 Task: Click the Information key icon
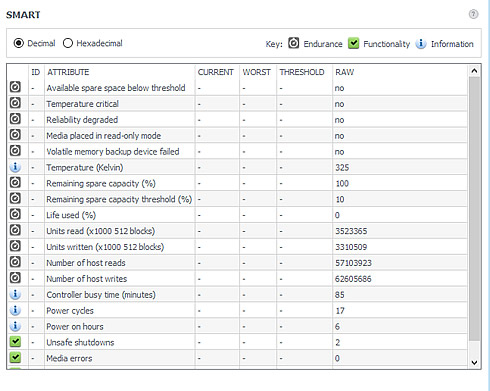(x=421, y=43)
